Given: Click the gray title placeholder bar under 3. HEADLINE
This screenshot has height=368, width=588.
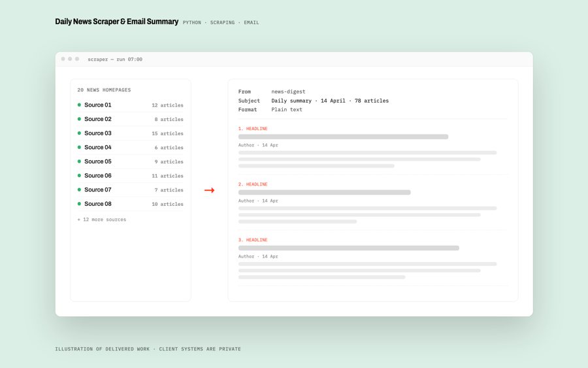Looking at the screenshot, I should [x=349, y=248].
